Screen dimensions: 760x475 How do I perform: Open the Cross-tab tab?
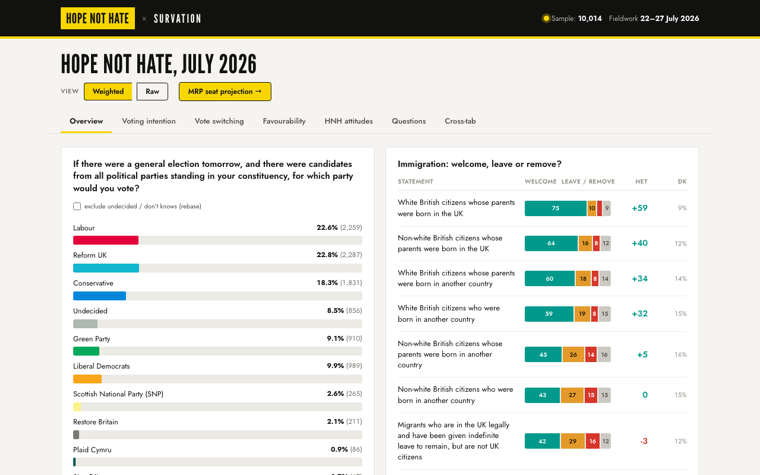(460, 121)
